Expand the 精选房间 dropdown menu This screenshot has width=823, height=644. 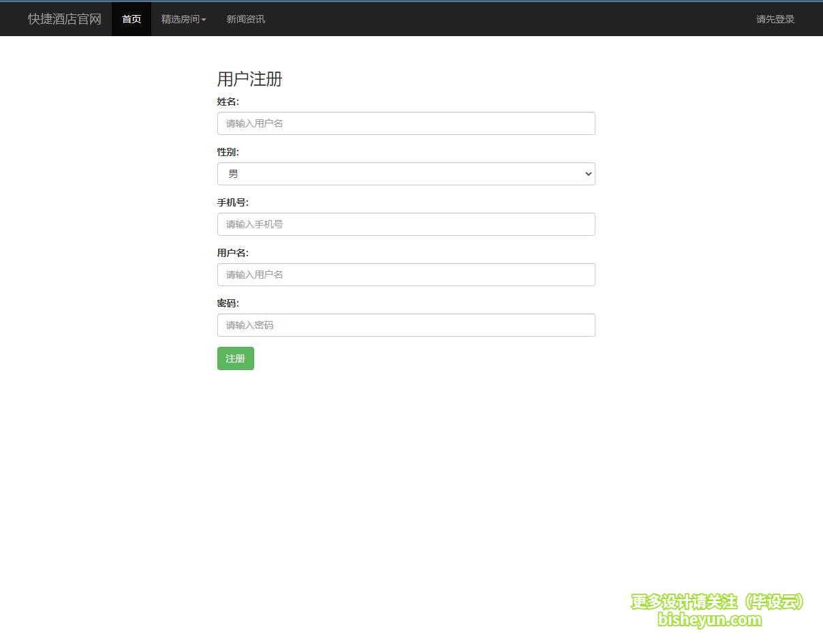tap(183, 19)
